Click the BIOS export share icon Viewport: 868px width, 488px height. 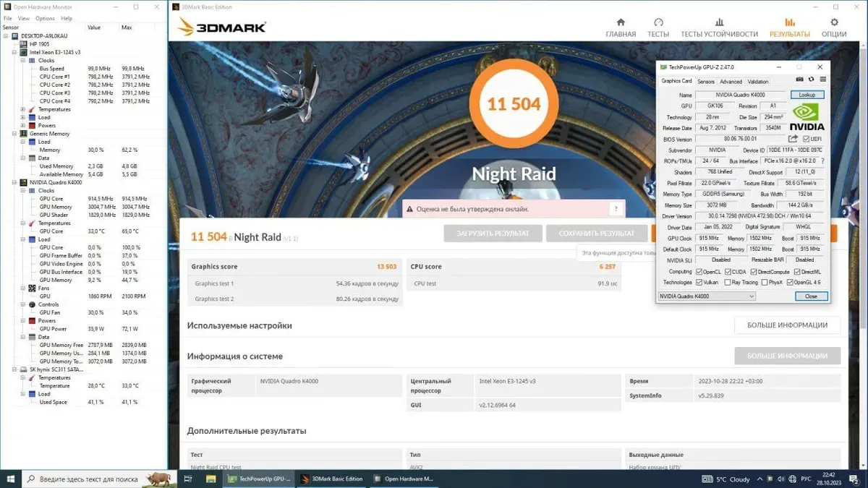coord(793,139)
